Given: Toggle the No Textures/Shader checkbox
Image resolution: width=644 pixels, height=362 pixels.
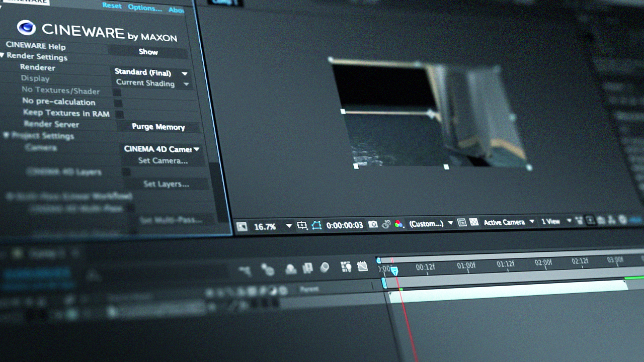Looking at the screenshot, I should click(117, 92).
